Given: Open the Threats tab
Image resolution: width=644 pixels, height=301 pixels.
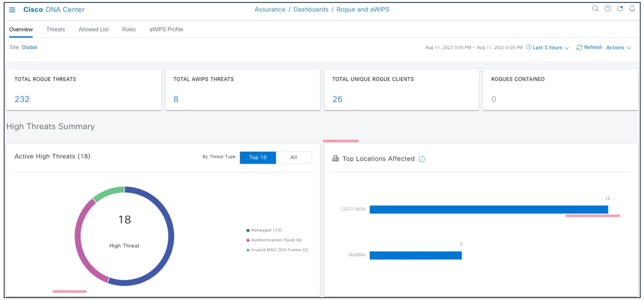Looking at the screenshot, I should [x=56, y=29].
